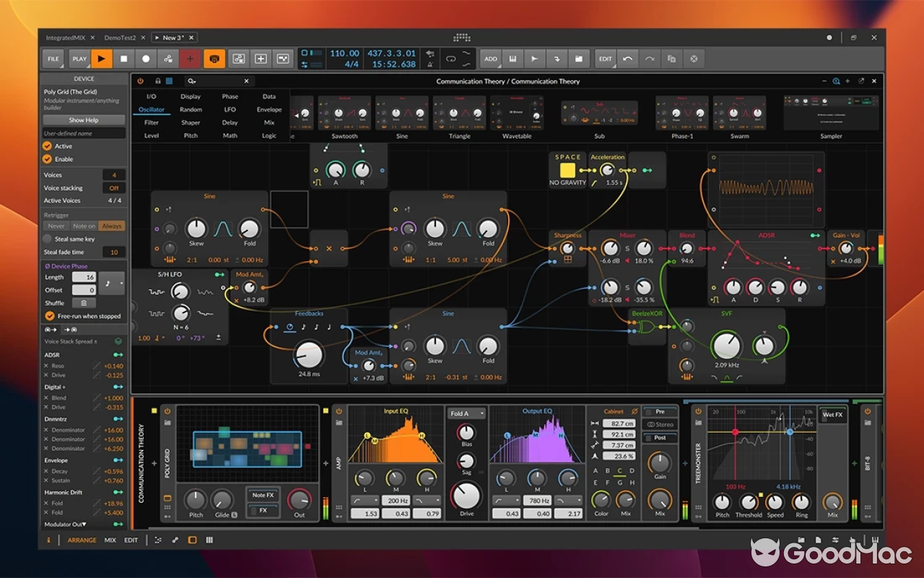
Task: Toggle the Poly Grid power icon in editor header
Action: [141, 81]
